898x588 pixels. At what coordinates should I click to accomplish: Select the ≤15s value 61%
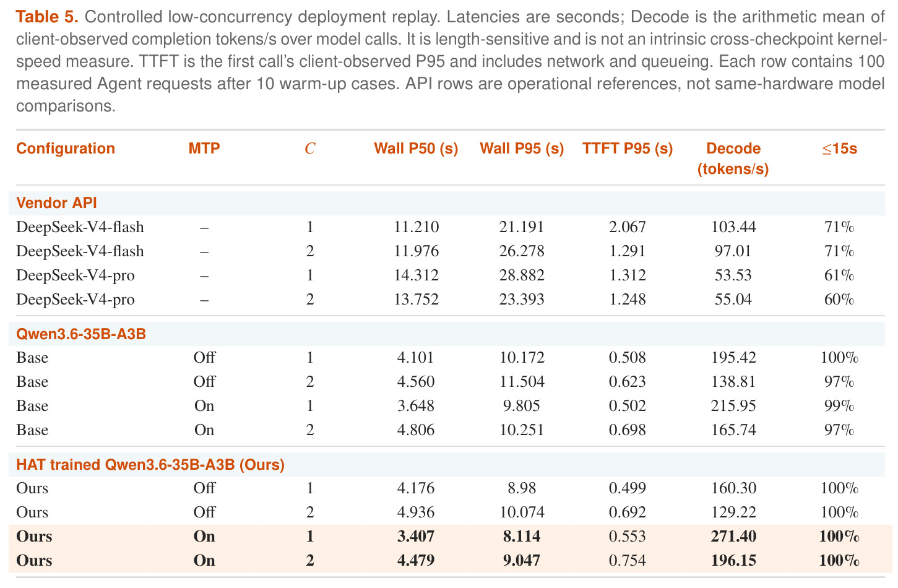point(839,275)
